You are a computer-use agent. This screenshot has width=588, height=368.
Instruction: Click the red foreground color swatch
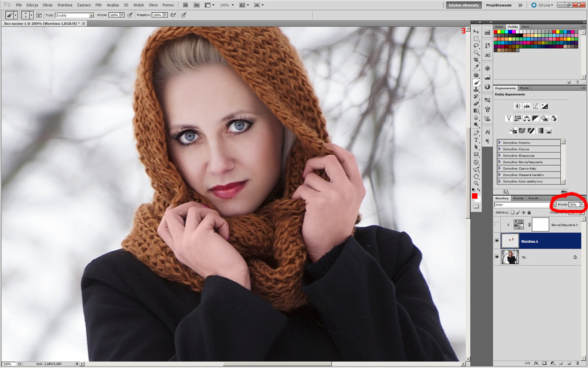475,196
